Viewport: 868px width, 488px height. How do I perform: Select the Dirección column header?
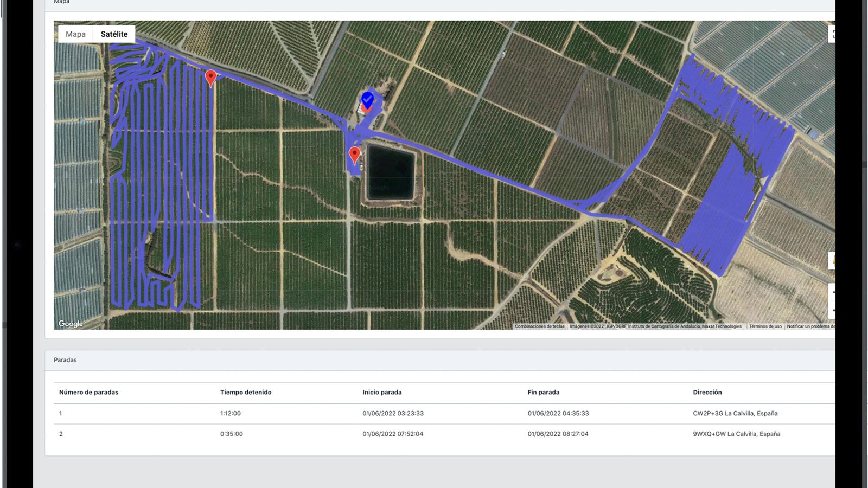707,392
